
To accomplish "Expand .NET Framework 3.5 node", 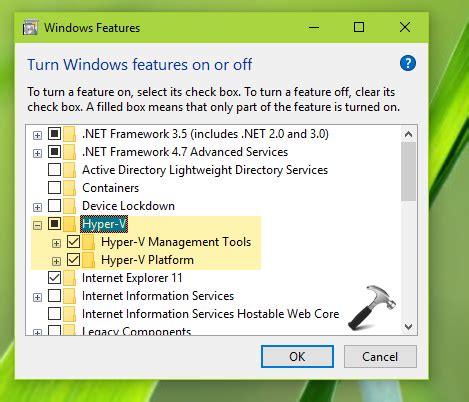I will tap(37, 135).
